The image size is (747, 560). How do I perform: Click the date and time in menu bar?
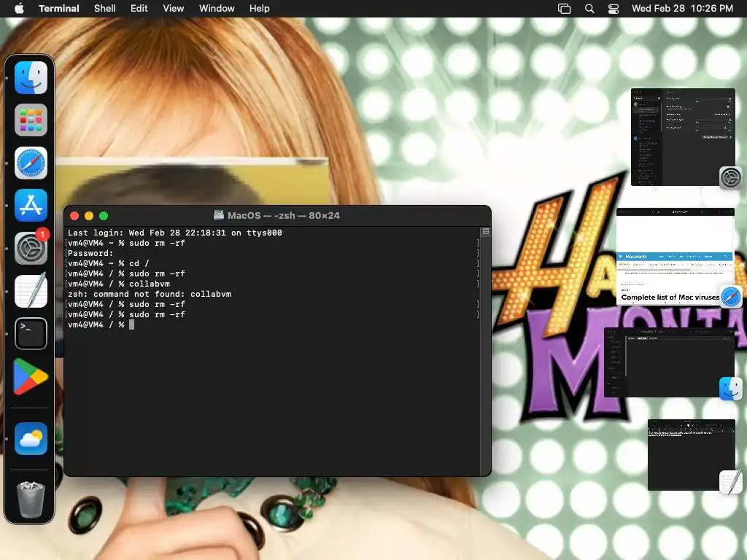[682, 8]
